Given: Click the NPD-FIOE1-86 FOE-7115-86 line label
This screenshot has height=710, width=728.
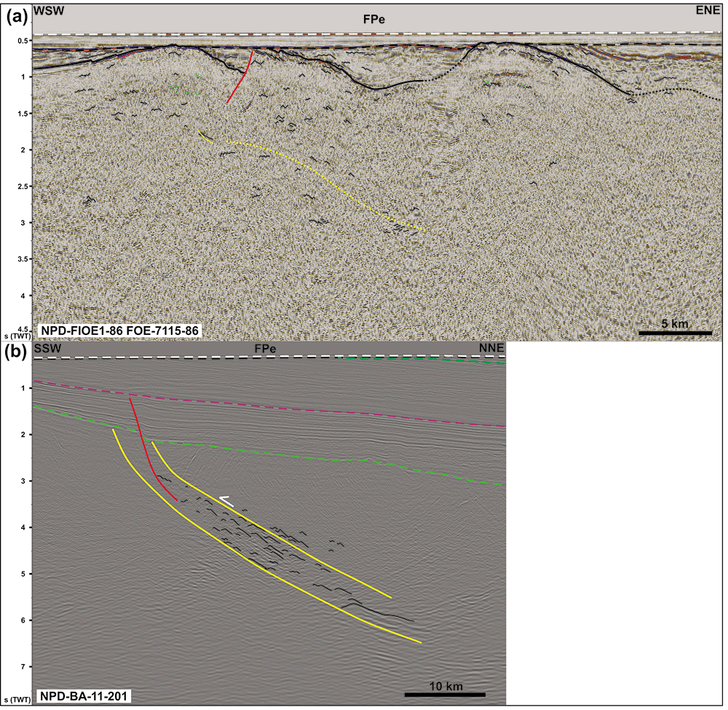Looking at the screenshot, I should pos(120,331).
